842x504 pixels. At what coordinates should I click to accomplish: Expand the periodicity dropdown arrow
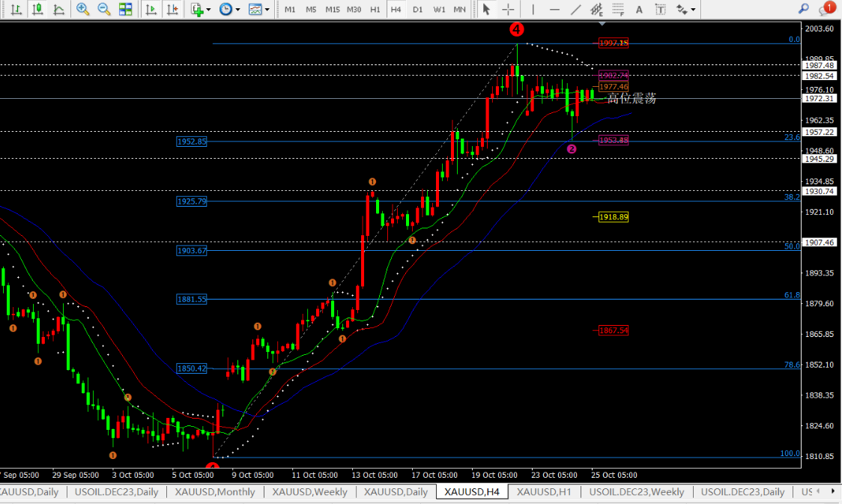(238, 10)
